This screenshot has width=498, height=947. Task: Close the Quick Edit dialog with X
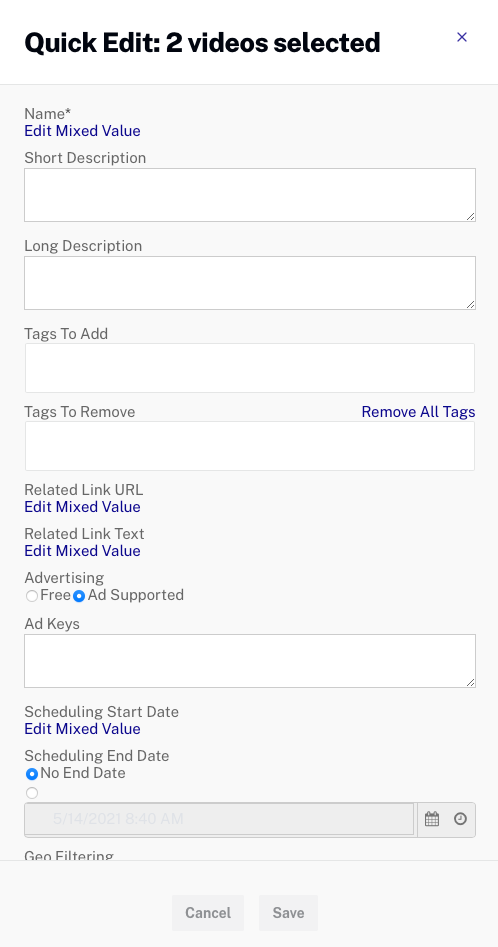pyautogui.click(x=462, y=37)
